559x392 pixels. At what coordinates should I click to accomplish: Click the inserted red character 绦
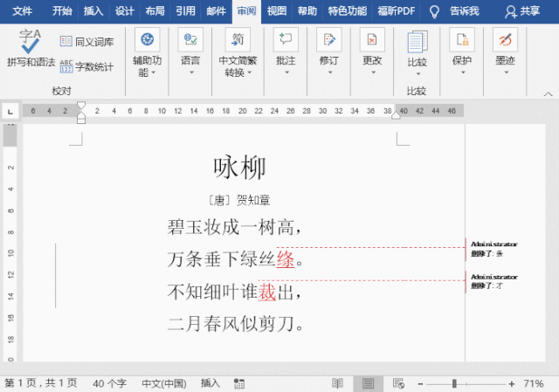286,259
